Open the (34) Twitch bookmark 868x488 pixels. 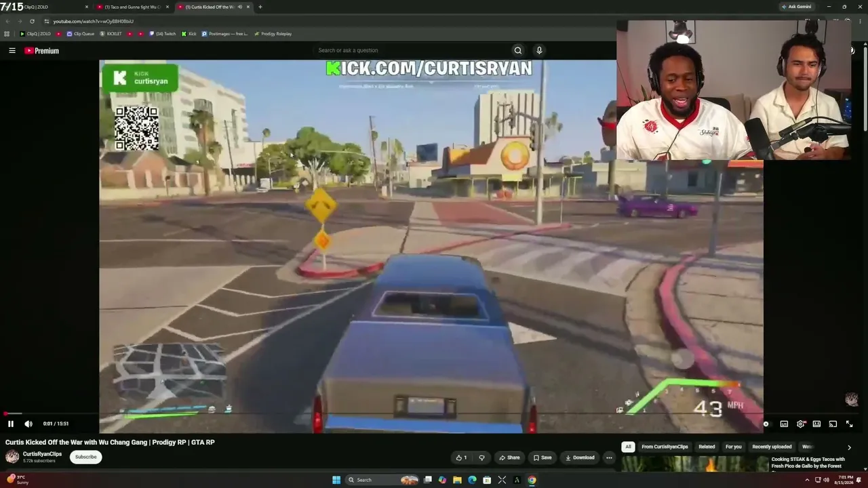[162, 34]
